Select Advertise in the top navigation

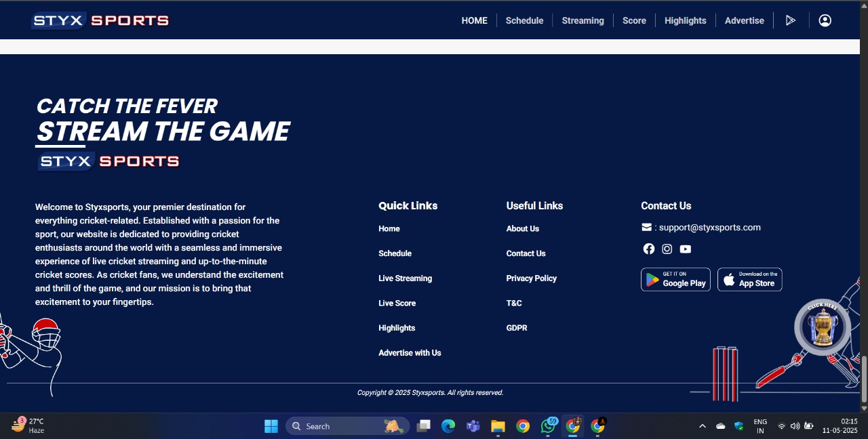pyautogui.click(x=744, y=20)
